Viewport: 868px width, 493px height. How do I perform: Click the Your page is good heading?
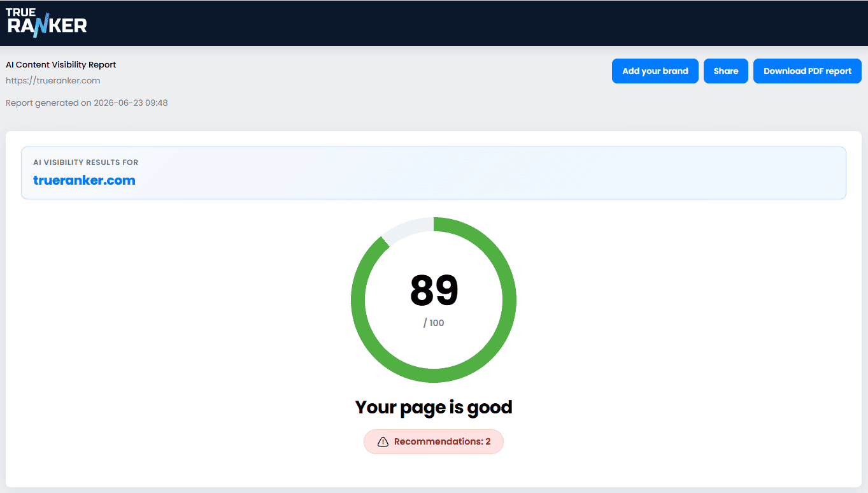tap(434, 408)
